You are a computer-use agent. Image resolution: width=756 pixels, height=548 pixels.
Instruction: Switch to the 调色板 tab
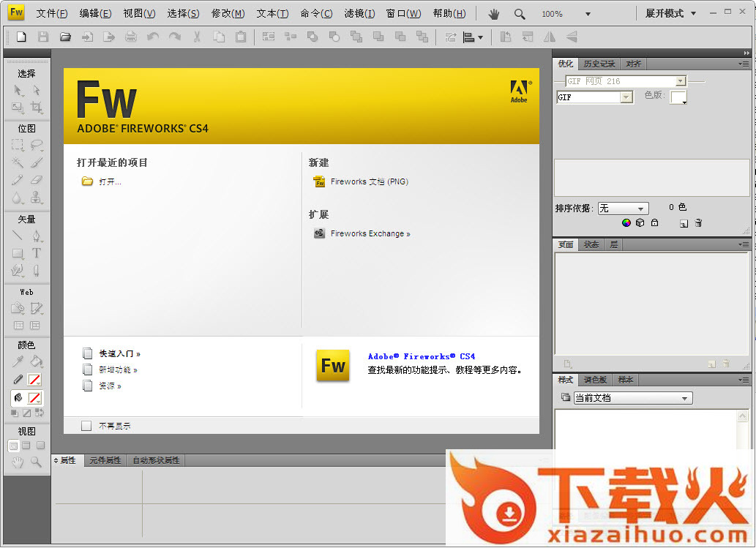pyautogui.click(x=596, y=380)
